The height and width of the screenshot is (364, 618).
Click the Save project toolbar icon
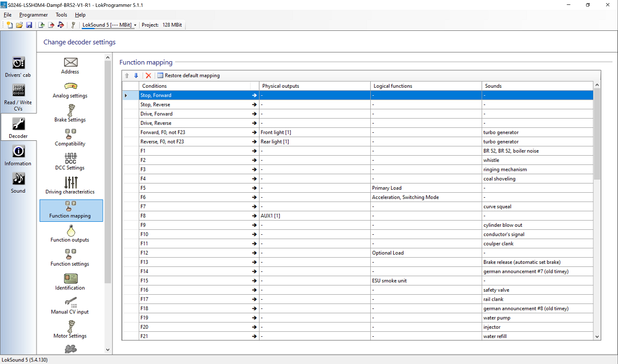[29, 25]
